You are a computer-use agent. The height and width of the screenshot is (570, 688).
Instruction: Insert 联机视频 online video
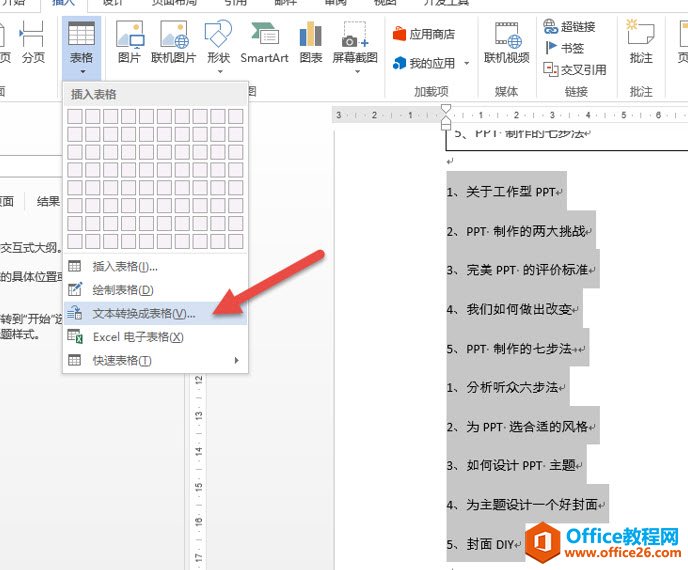point(507,42)
